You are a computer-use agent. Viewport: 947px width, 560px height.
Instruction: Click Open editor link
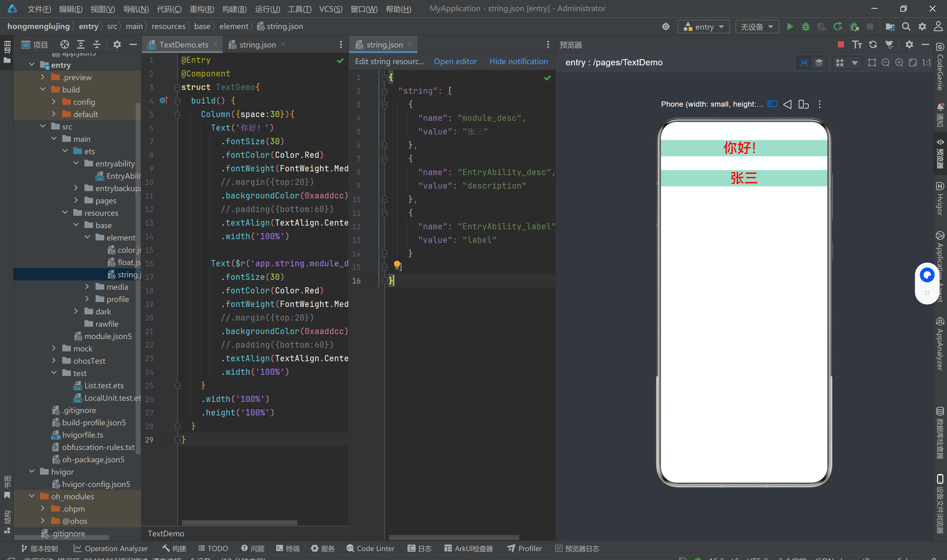(455, 62)
